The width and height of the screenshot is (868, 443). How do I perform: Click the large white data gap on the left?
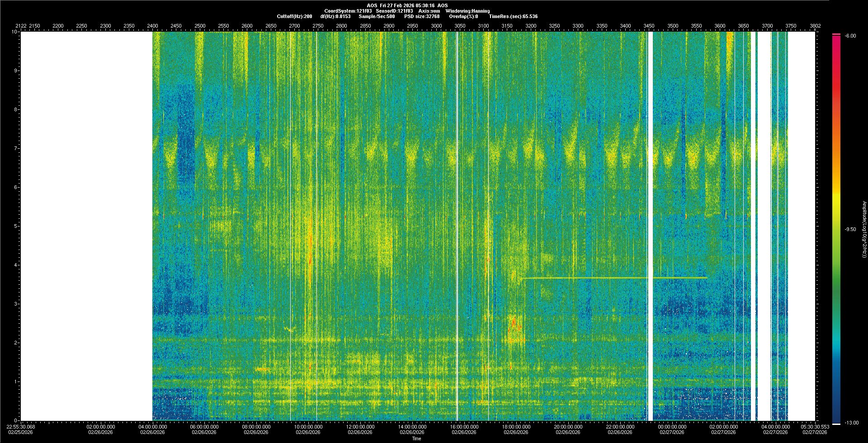point(86,226)
